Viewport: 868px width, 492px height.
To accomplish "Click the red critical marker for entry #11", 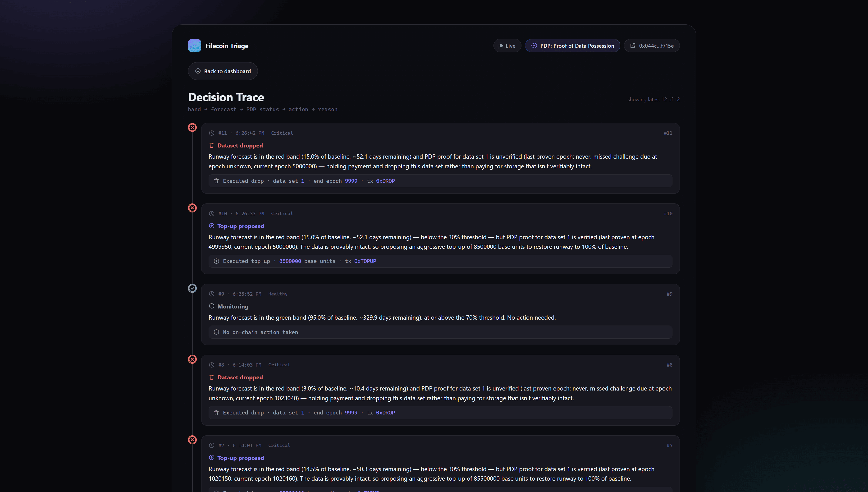I will [192, 127].
